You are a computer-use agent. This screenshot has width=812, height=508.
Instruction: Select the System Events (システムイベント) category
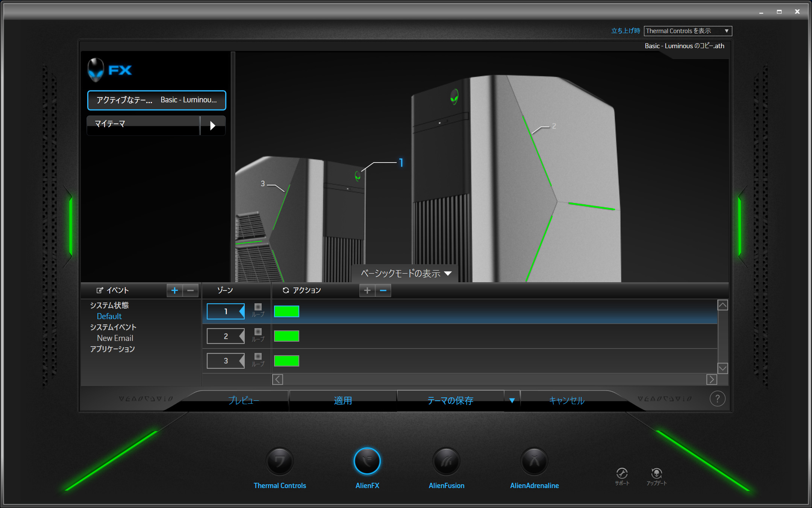click(x=113, y=327)
